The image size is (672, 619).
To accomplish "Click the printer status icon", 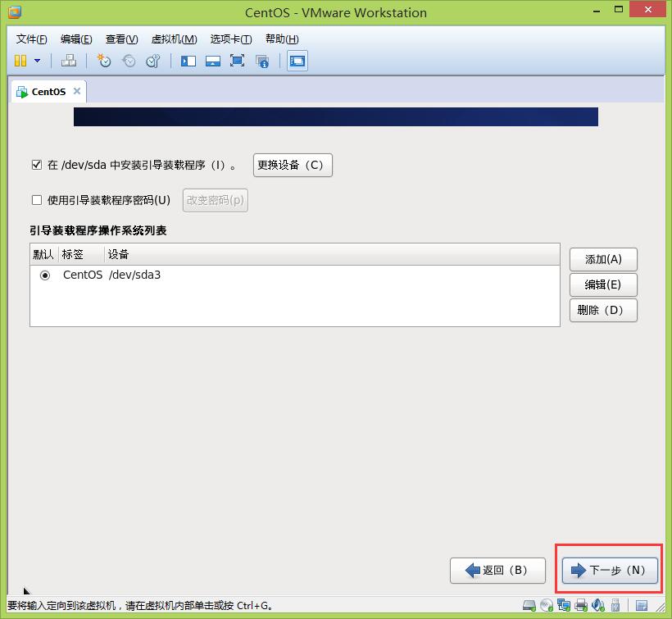I will point(581,607).
